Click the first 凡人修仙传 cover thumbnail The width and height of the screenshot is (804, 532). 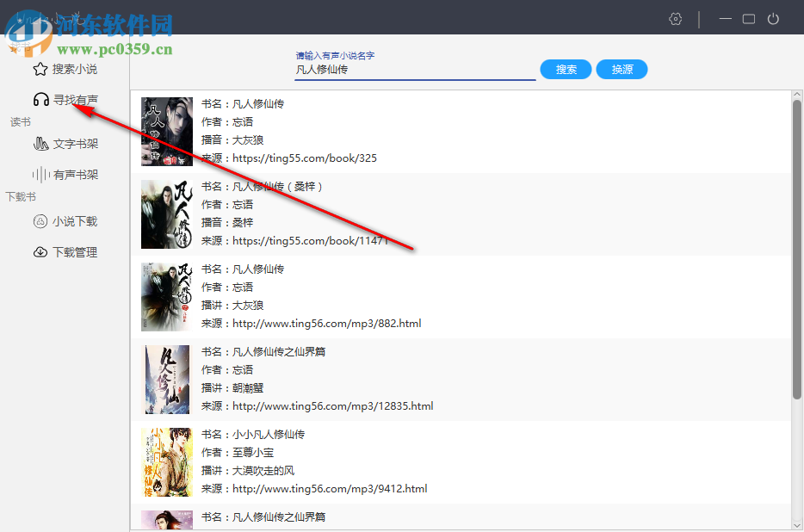[165, 132]
